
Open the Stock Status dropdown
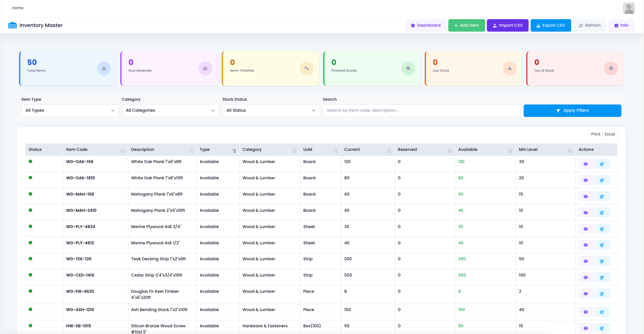[x=271, y=111]
